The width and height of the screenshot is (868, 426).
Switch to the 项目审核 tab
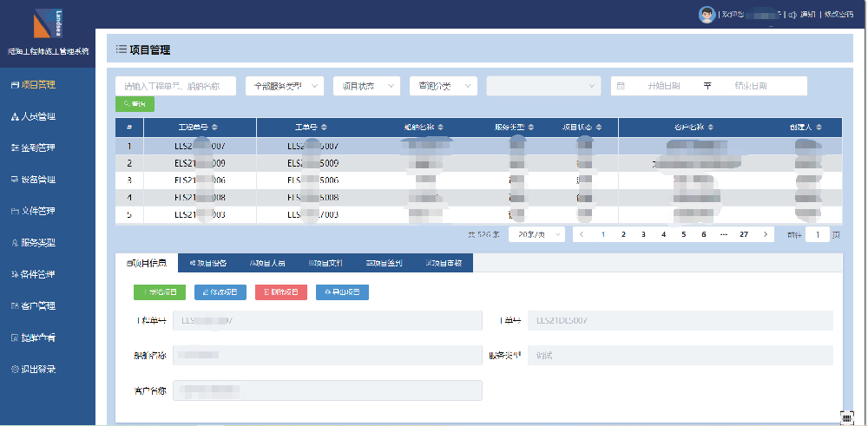tap(444, 263)
